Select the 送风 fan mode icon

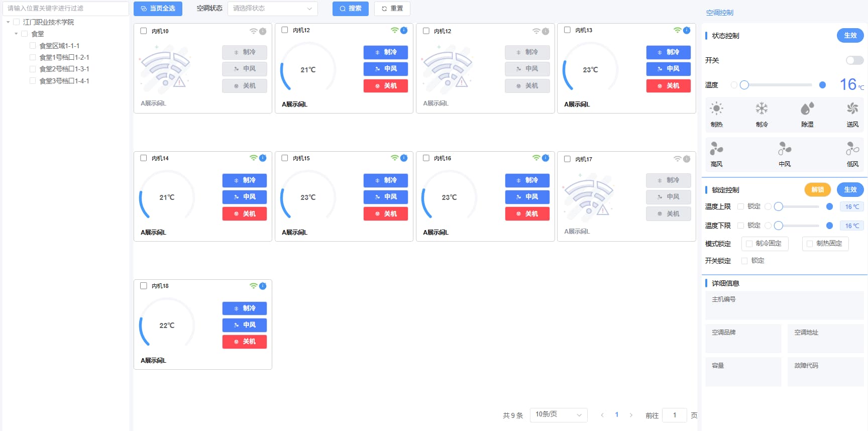[852, 109]
